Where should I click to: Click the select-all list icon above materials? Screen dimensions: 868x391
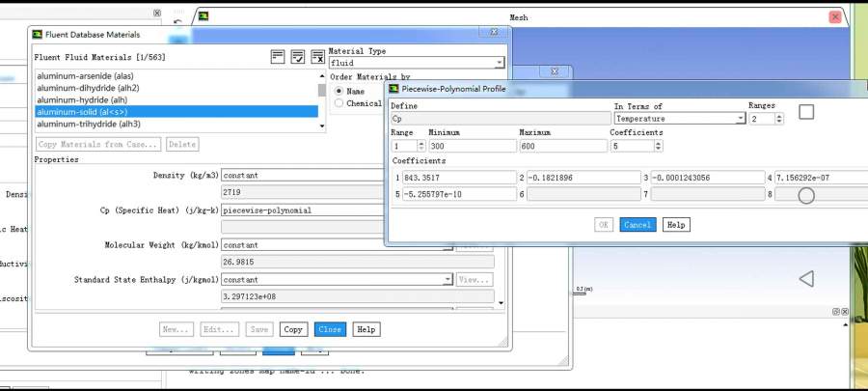click(278, 57)
